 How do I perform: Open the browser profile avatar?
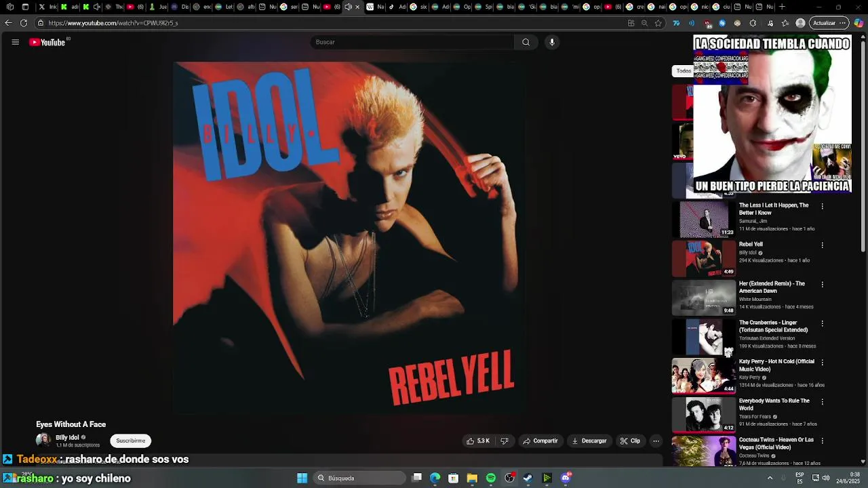click(800, 23)
